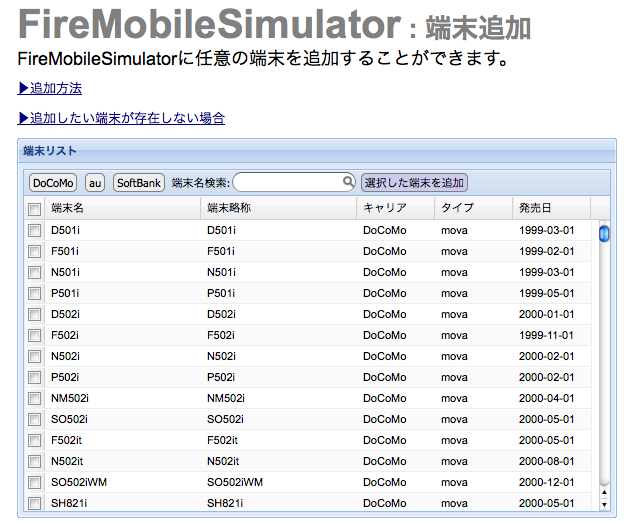
Task: Click the search magnifier icon
Action: pyautogui.click(x=348, y=181)
